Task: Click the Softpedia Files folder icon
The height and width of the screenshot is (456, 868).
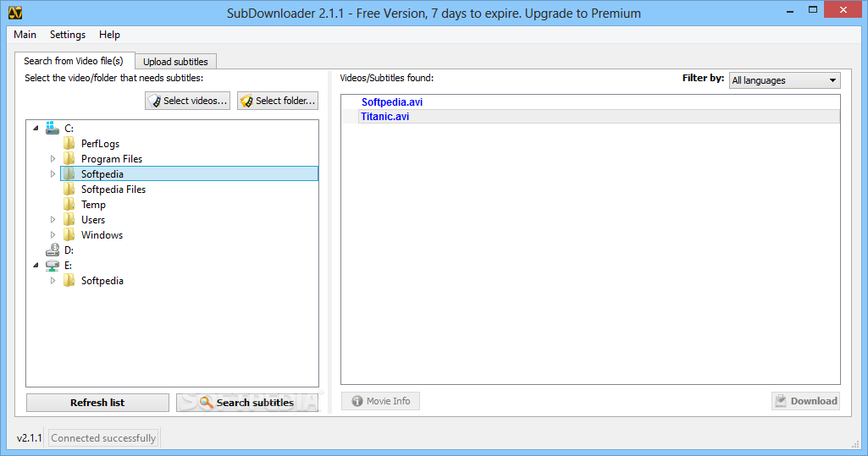Action: click(69, 189)
